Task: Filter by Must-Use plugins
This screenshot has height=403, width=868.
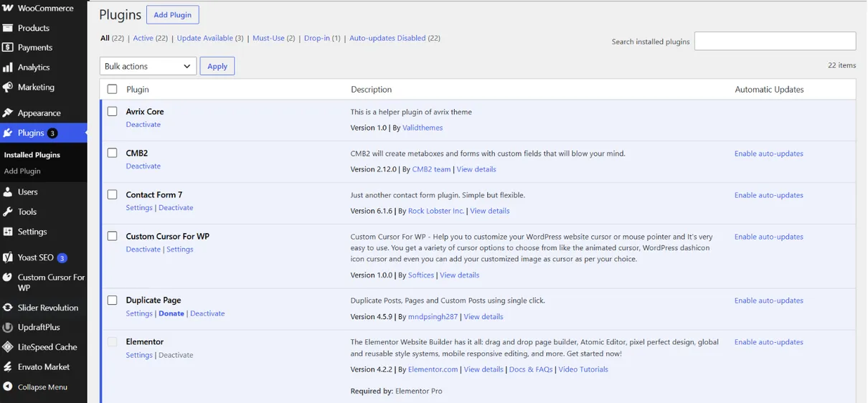Action: pos(269,38)
